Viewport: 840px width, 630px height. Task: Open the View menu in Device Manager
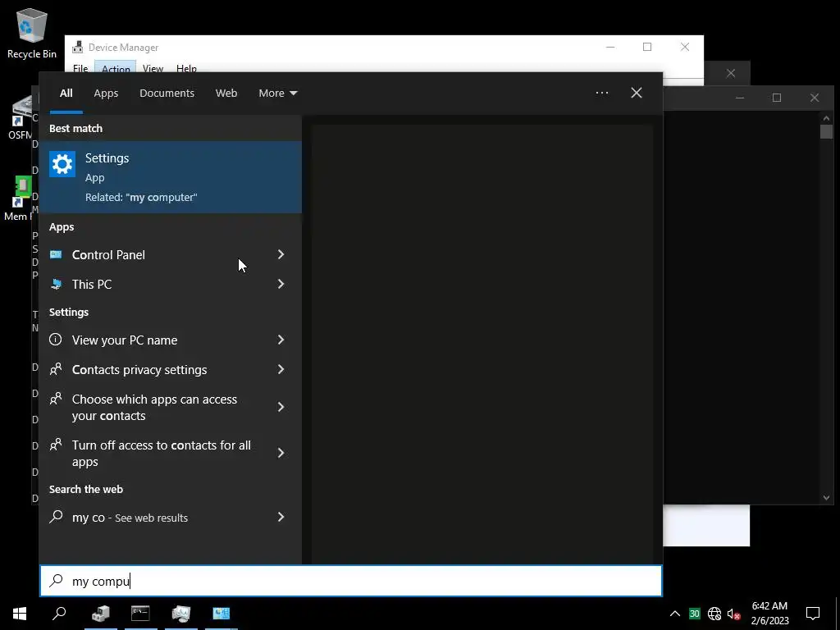pos(153,68)
